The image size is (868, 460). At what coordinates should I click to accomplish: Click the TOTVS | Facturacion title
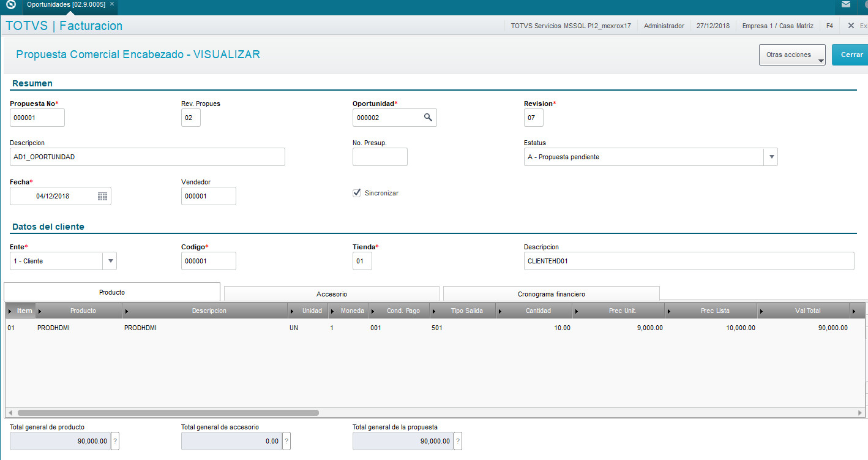[x=64, y=26]
